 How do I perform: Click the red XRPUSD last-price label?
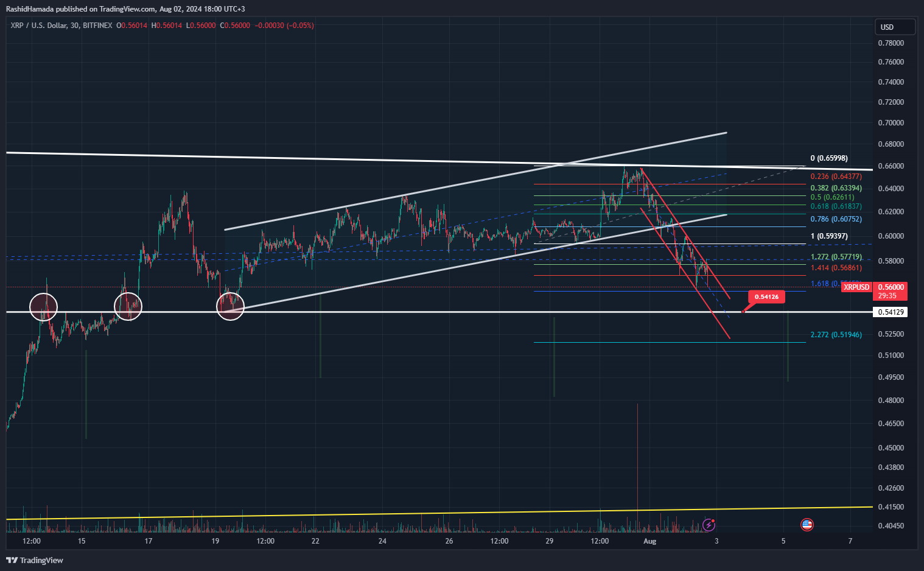pos(856,287)
